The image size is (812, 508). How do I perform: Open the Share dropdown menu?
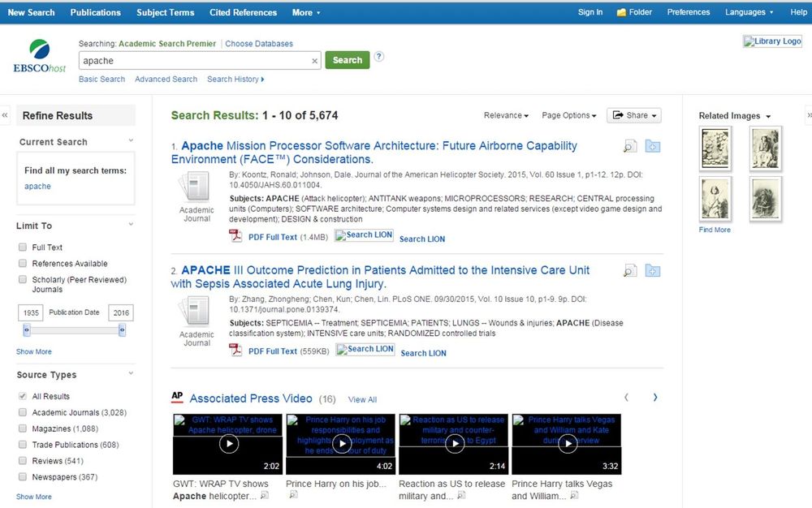coord(633,115)
